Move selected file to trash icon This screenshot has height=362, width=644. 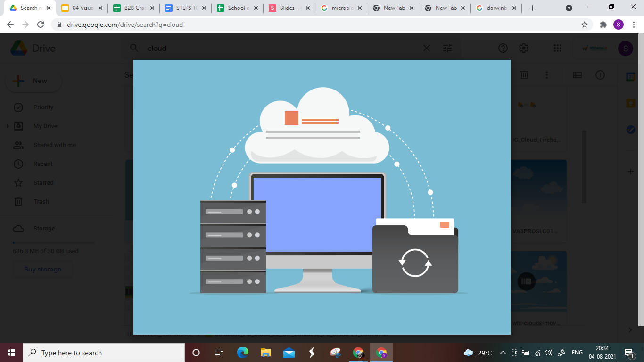click(x=524, y=75)
